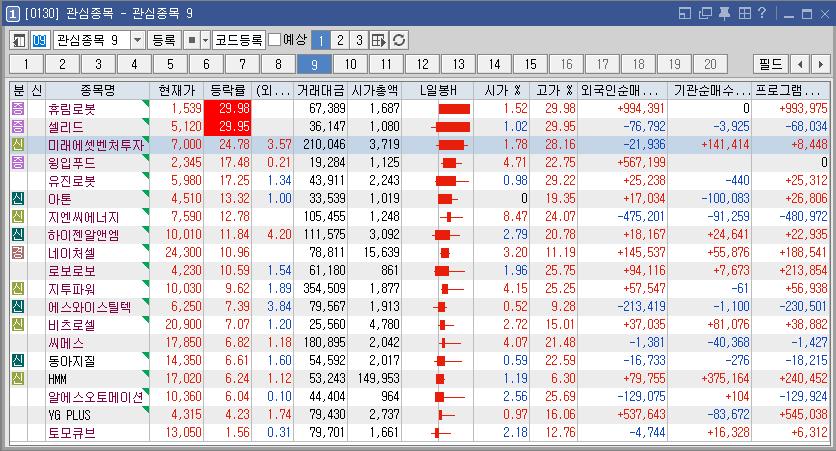836x451 pixels.
Task: Switch to watchlist tab 12
Action: pos(422,65)
